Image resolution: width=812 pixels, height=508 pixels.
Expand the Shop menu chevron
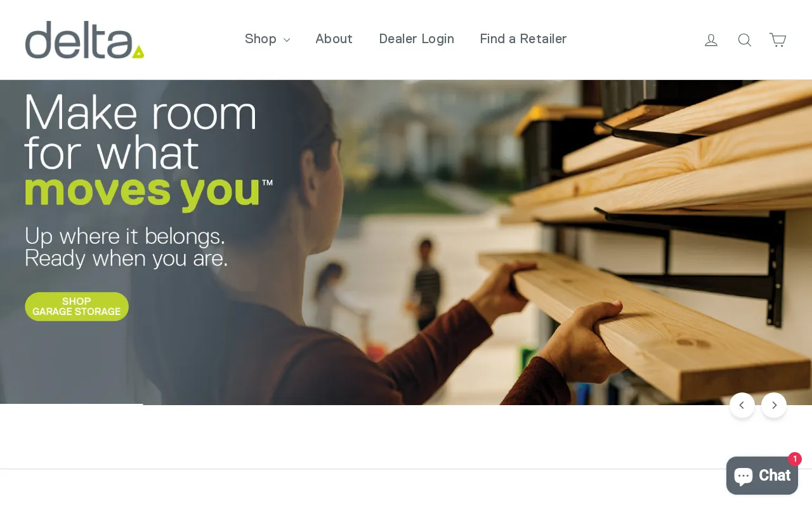(x=287, y=40)
